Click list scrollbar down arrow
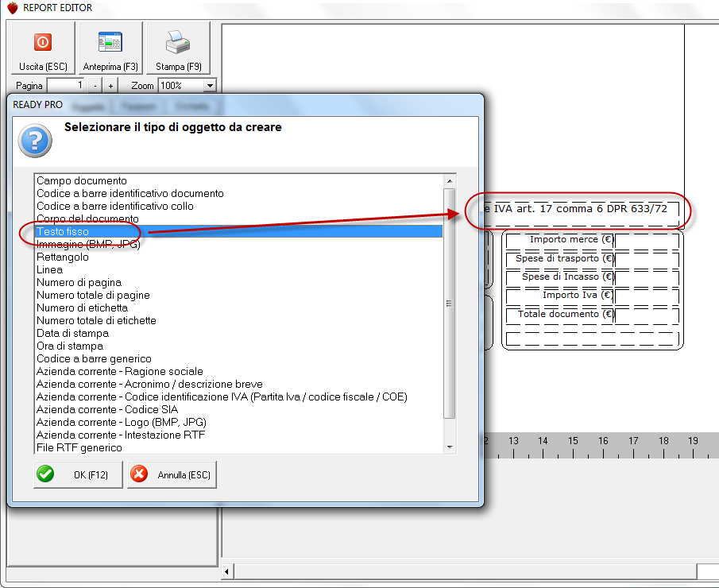The height and width of the screenshot is (588, 719). tap(450, 447)
